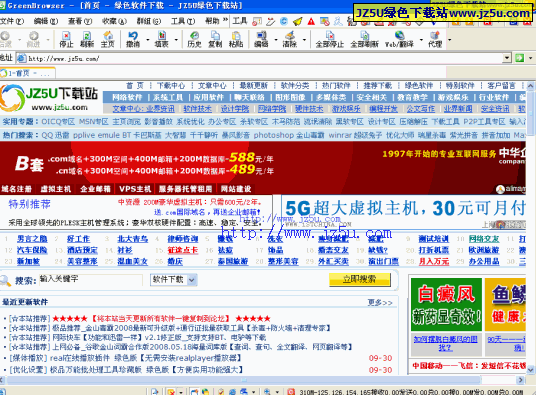
Task: Open the History (历史) toolbar icon
Action: click(x=194, y=39)
